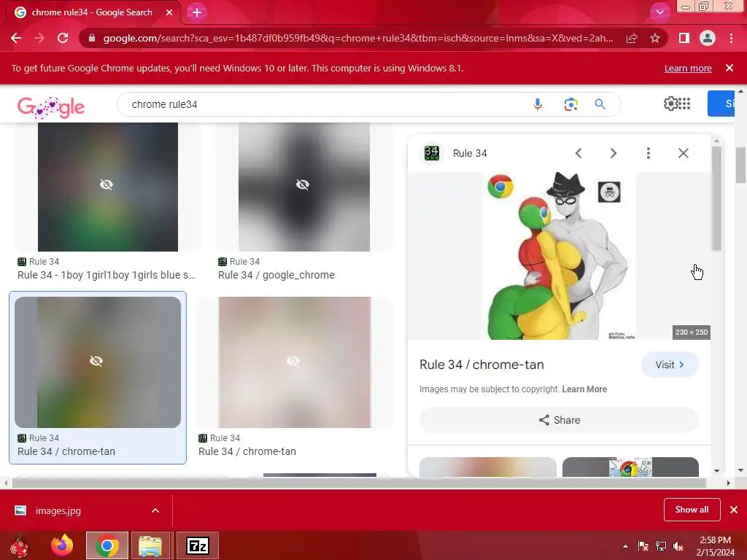This screenshot has width=747, height=560.
Task: Show hidden system tray icons
Action: [625, 546]
